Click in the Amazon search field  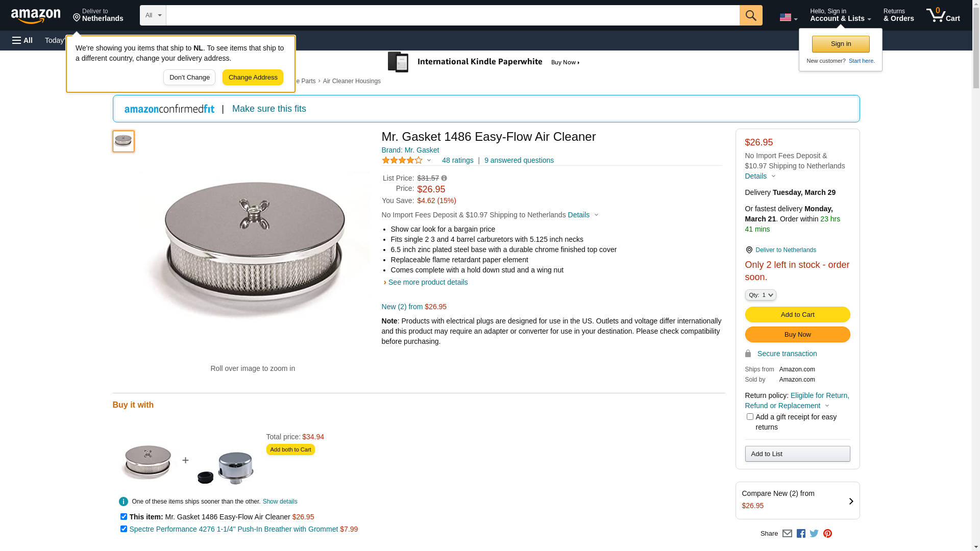pyautogui.click(x=452, y=15)
